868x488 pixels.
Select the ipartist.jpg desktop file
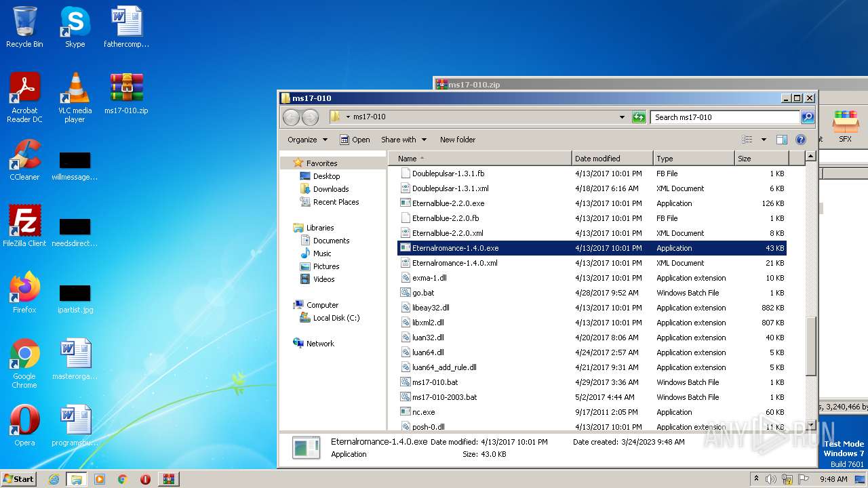click(75, 298)
